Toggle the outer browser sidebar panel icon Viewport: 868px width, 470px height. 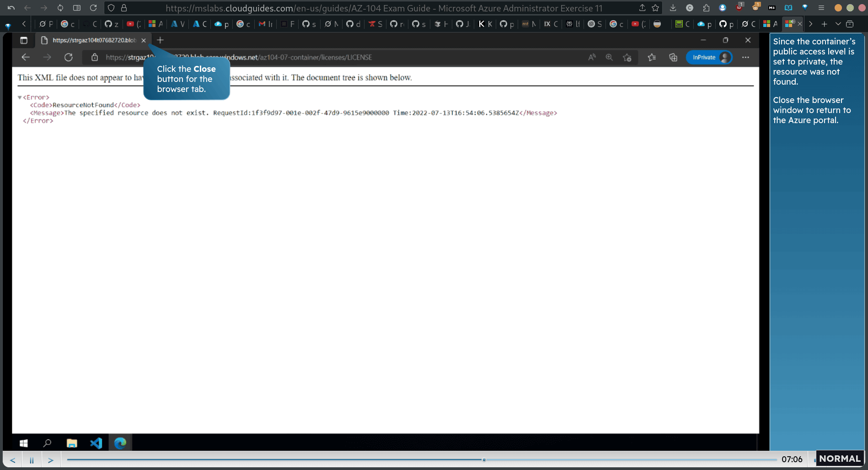click(x=77, y=8)
